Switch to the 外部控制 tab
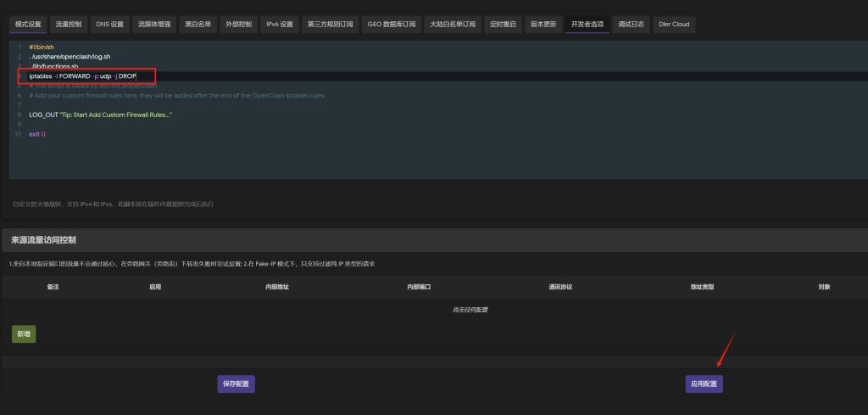868x415 pixels. point(239,25)
